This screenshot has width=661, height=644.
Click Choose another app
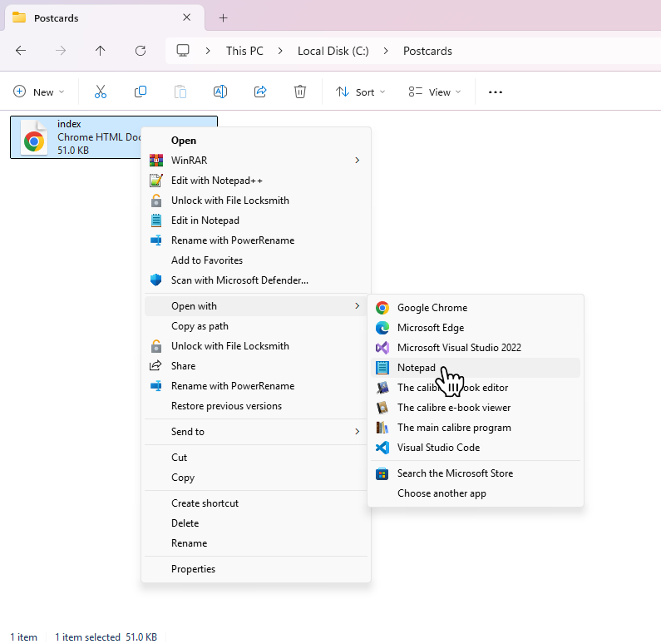coord(441,493)
